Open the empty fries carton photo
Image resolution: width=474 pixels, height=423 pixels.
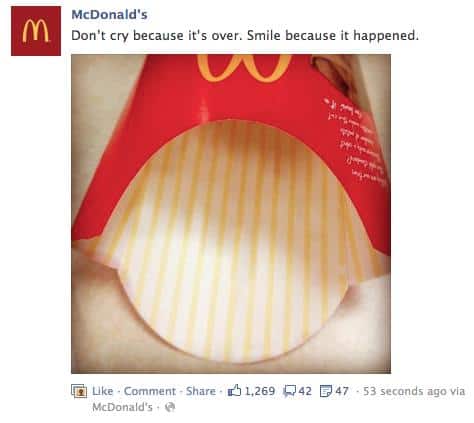[x=231, y=214]
